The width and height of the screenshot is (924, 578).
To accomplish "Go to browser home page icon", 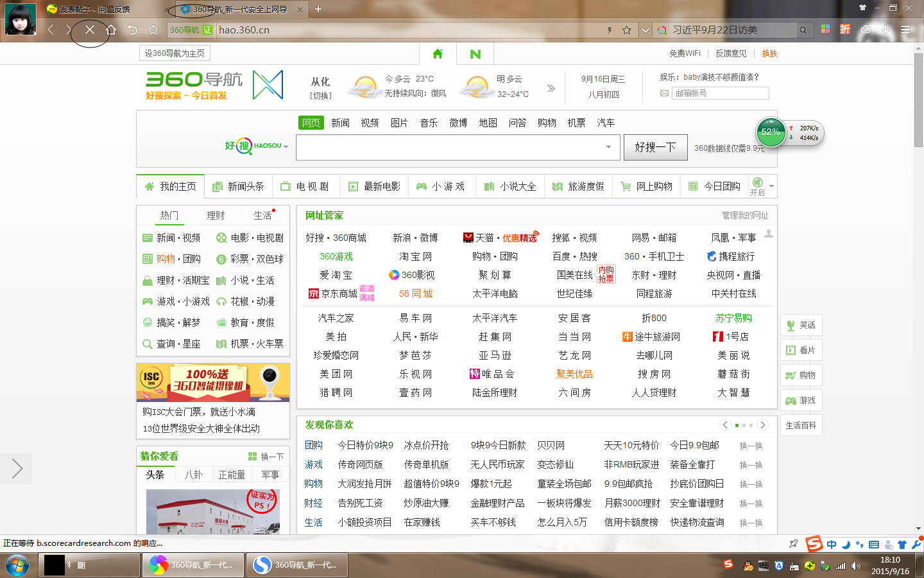I will tap(111, 30).
